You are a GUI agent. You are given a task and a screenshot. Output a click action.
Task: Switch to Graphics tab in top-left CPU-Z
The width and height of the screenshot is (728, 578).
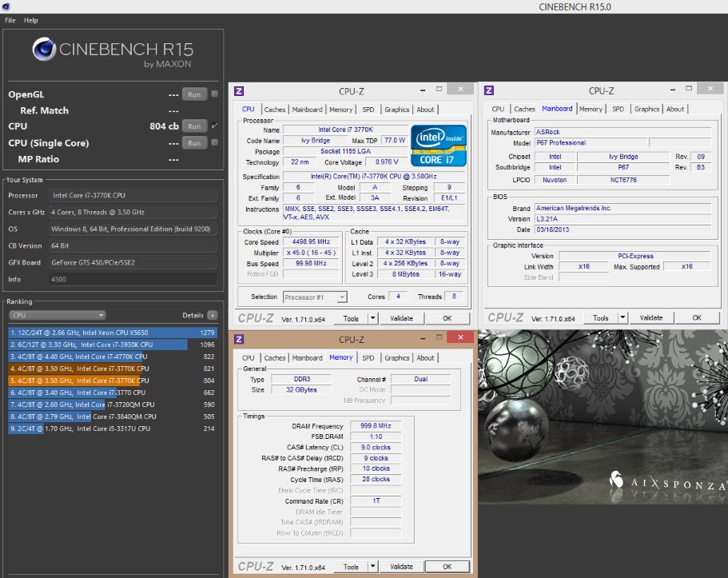click(397, 110)
